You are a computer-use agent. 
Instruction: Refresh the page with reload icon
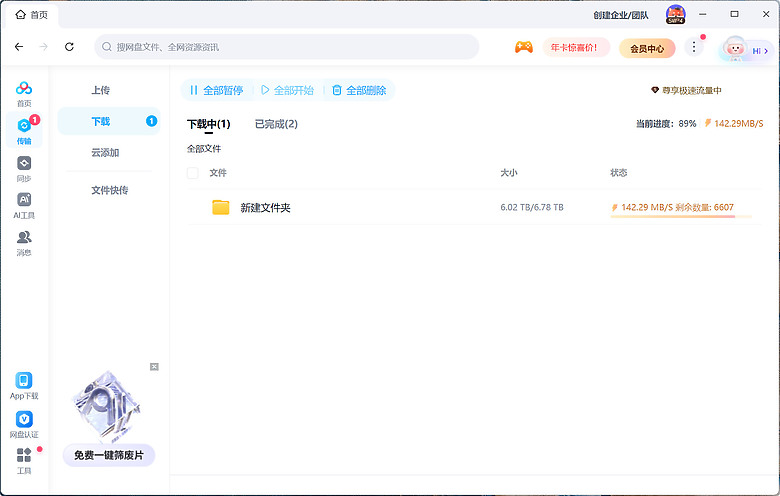click(x=69, y=47)
